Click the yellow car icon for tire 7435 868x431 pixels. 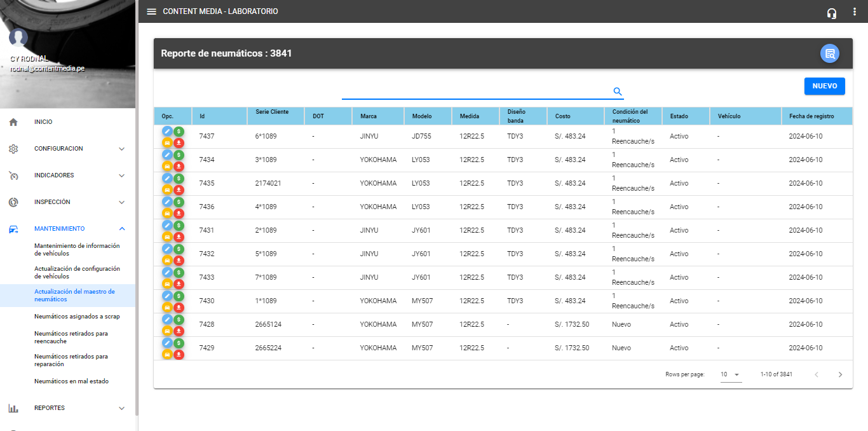coord(167,189)
